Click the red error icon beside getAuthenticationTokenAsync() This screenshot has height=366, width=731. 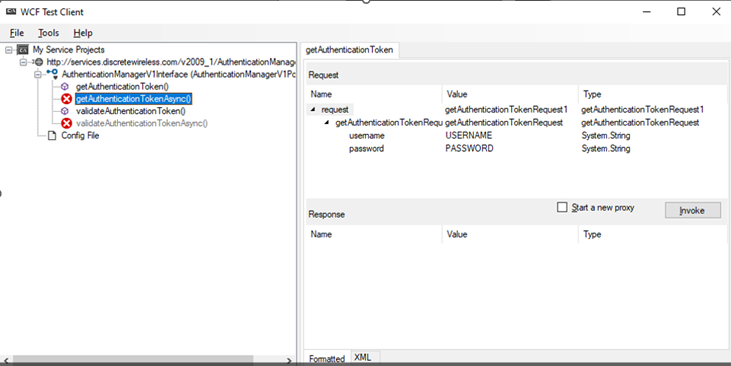point(67,99)
